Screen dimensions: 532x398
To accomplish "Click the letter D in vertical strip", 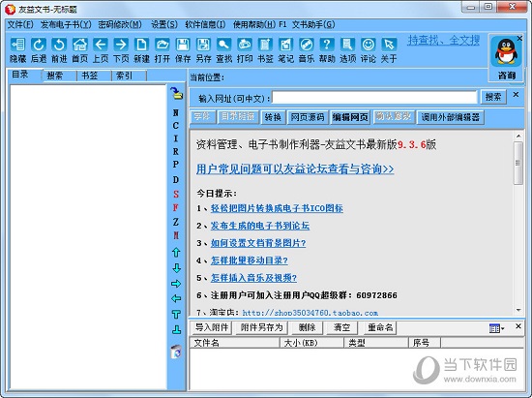I will click(x=176, y=180).
